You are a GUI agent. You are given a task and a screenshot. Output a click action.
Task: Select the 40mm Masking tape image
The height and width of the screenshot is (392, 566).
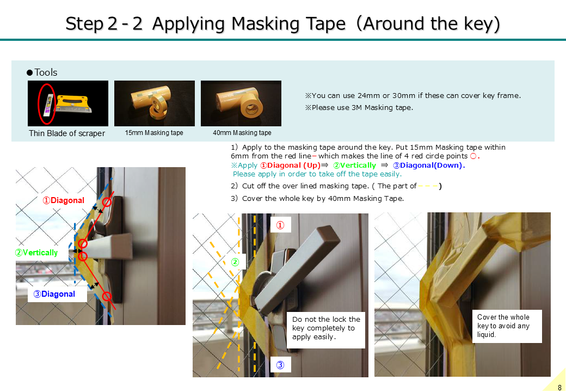pyautogui.click(x=241, y=103)
